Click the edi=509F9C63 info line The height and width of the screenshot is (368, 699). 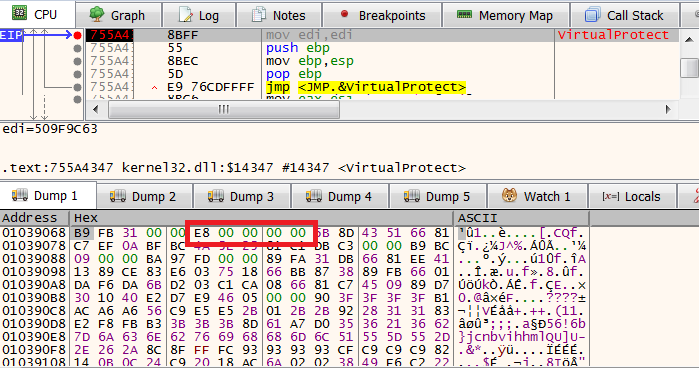[x=50, y=129]
